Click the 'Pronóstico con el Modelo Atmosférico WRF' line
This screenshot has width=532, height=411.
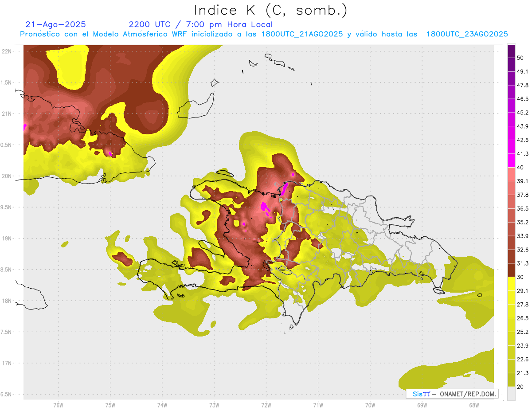[x=264, y=34]
